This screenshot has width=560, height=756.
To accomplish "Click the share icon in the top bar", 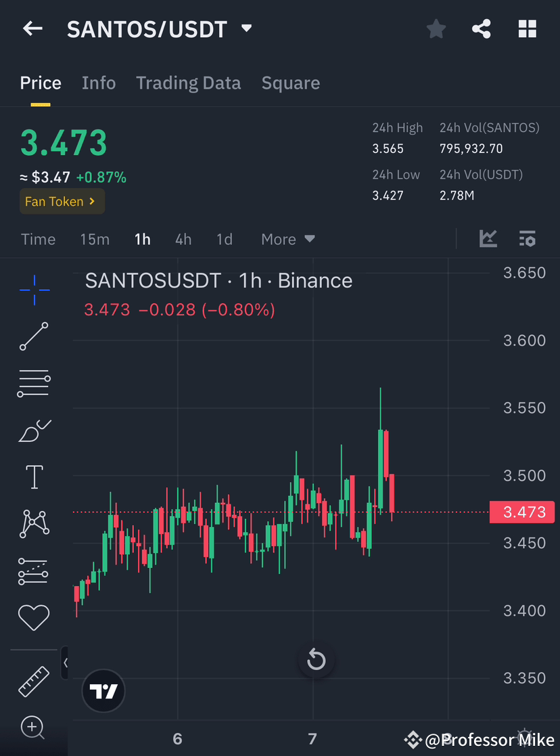I will tap(482, 28).
